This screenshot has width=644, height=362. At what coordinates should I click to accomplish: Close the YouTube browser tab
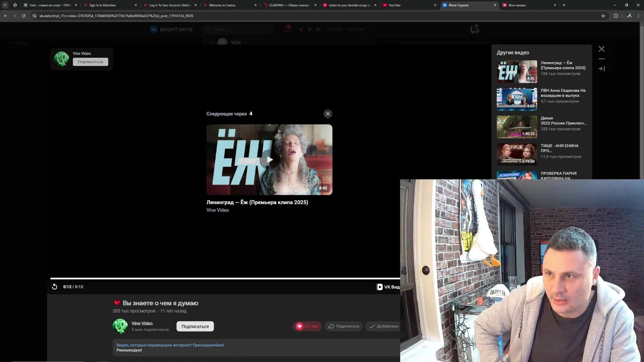(435, 5)
